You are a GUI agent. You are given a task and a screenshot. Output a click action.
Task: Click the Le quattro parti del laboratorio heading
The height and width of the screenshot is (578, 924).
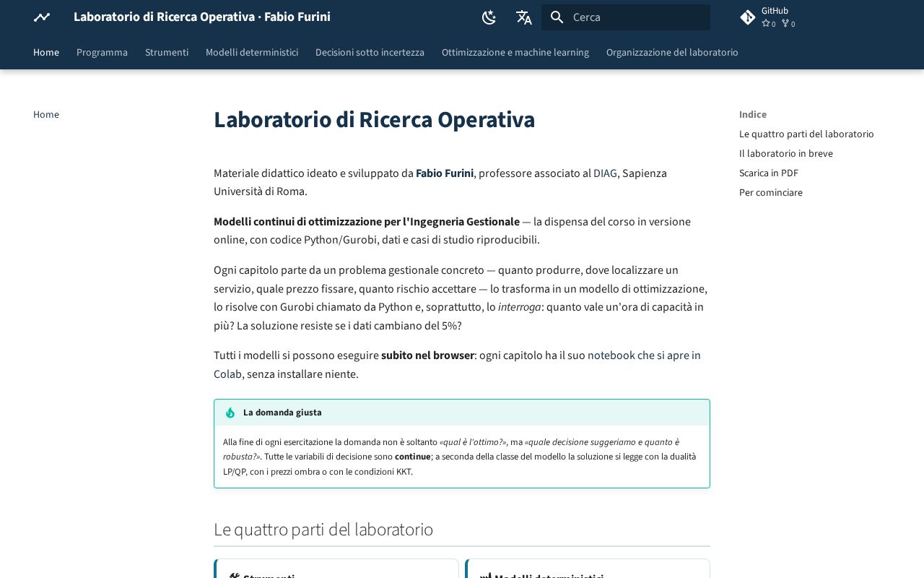323,530
